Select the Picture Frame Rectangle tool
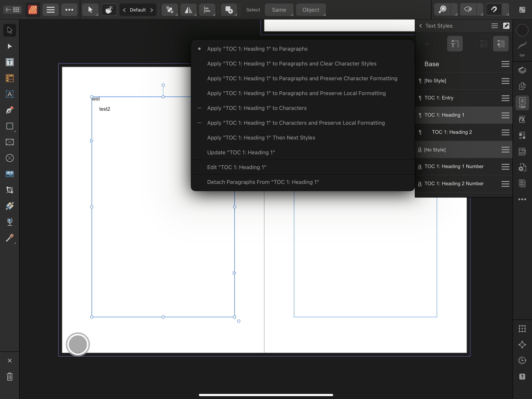The image size is (532, 399). pos(10,142)
